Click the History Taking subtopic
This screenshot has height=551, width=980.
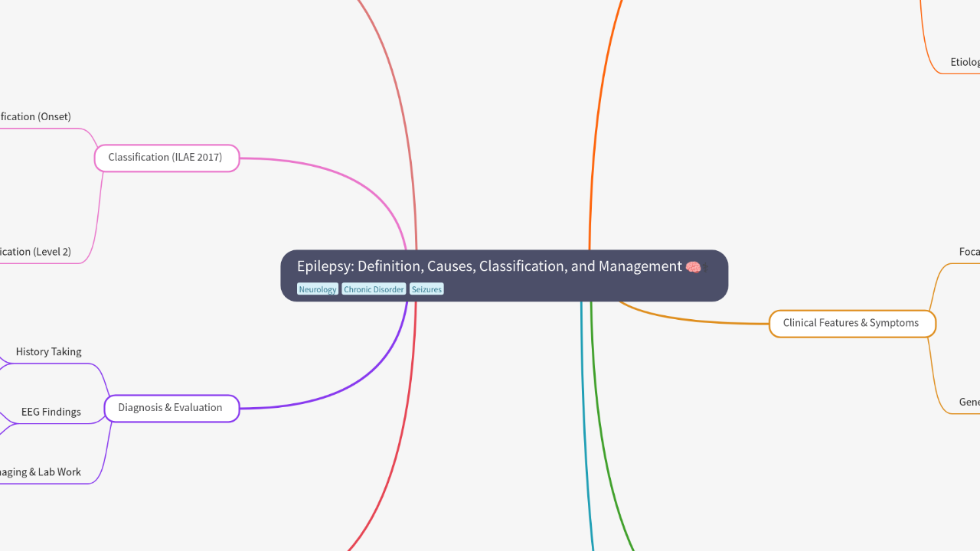click(x=49, y=352)
